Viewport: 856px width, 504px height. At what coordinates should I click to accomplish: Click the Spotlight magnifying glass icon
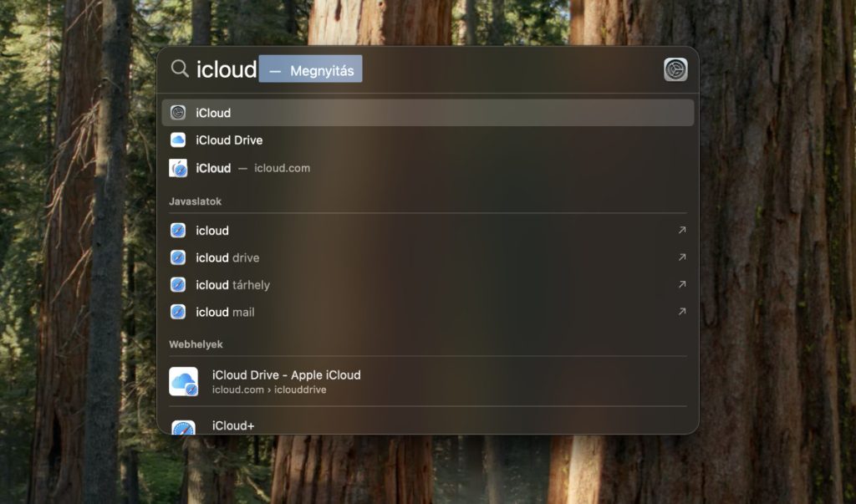point(180,69)
